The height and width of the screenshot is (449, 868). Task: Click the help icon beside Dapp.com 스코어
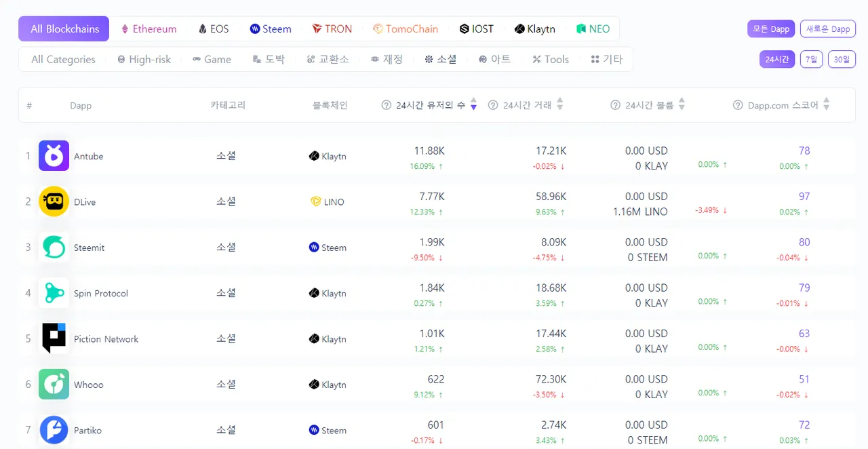pyautogui.click(x=738, y=105)
